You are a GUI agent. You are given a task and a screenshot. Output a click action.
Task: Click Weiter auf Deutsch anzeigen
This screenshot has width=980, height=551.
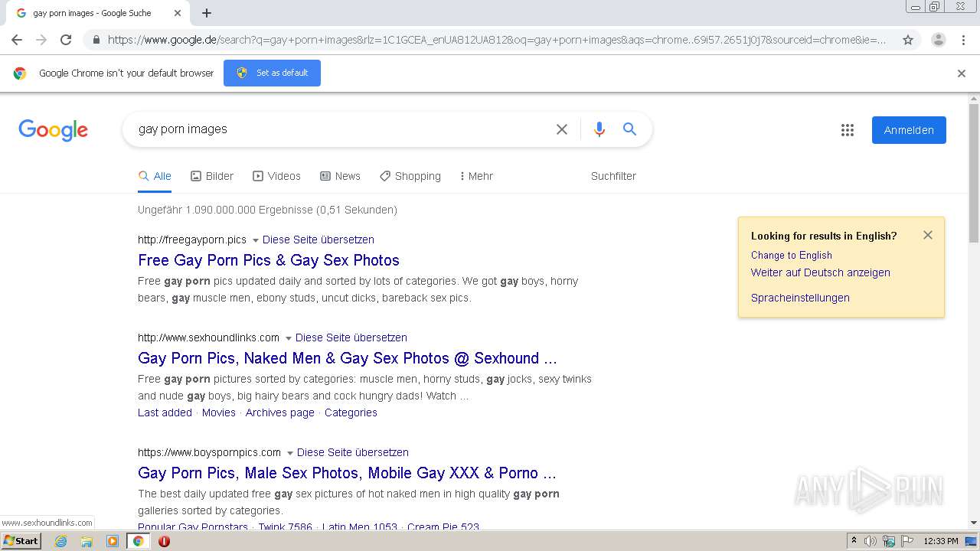(x=821, y=272)
